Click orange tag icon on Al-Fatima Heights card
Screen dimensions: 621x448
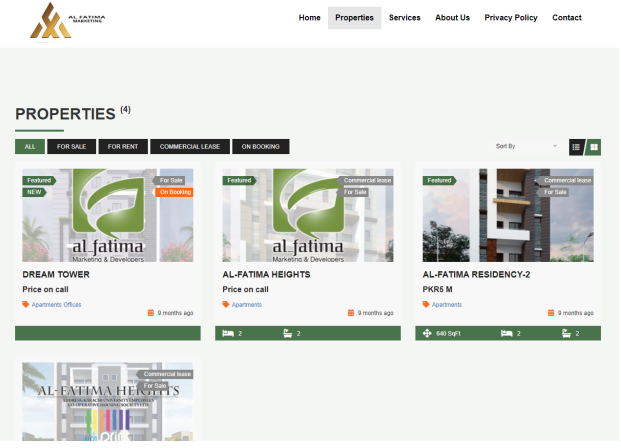pos(226,305)
